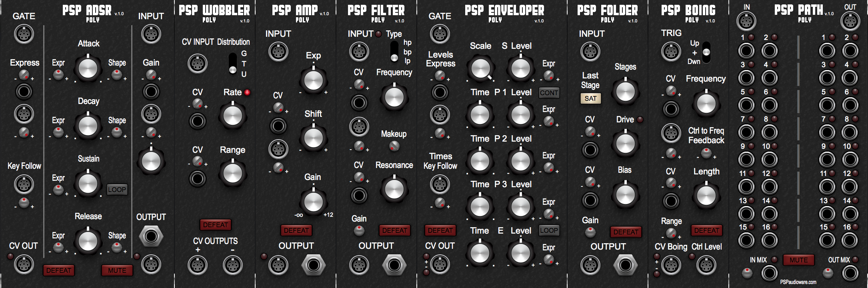868x288 pixels.
Task: Click the Folder Drive knob
Action: pos(626,144)
